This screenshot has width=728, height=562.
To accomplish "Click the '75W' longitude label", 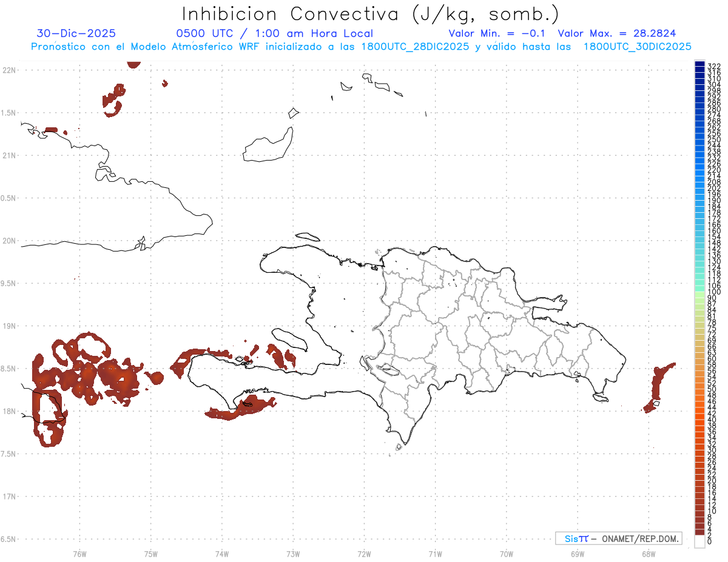I will tap(150, 554).
